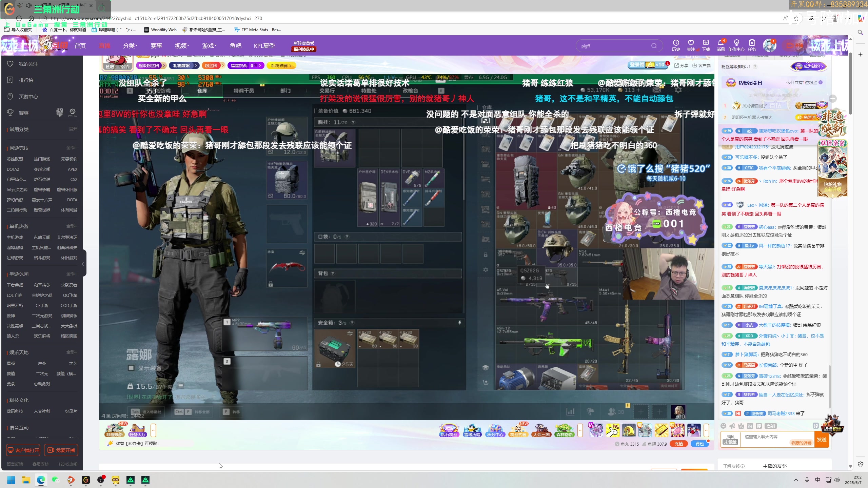Open the 鱼吧 nav tab
This screenshot has height=488, width=868.
(236, 46)
